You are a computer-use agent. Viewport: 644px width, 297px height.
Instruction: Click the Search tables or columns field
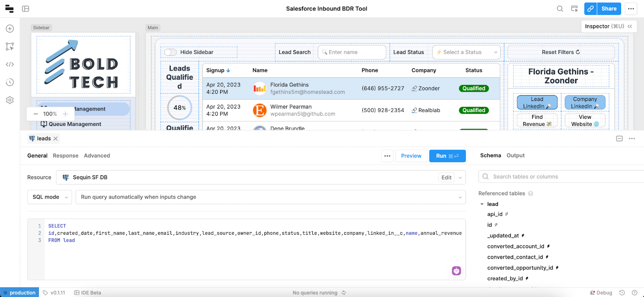point(561,176)
